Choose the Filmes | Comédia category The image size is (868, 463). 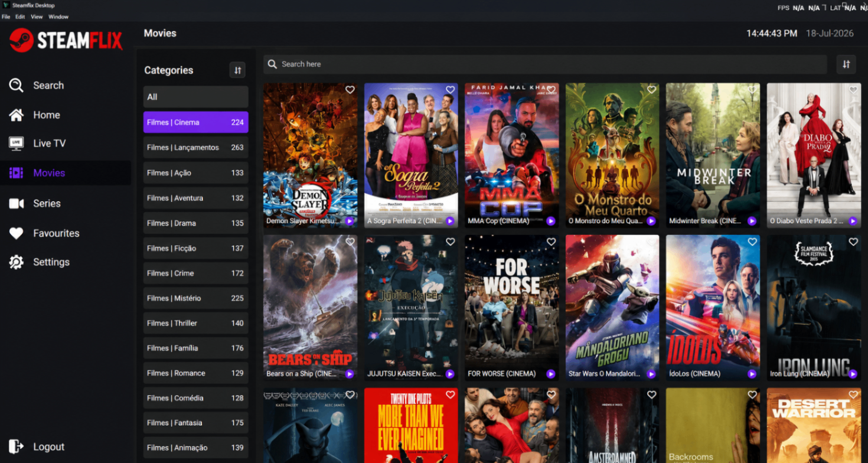(195, 398)
